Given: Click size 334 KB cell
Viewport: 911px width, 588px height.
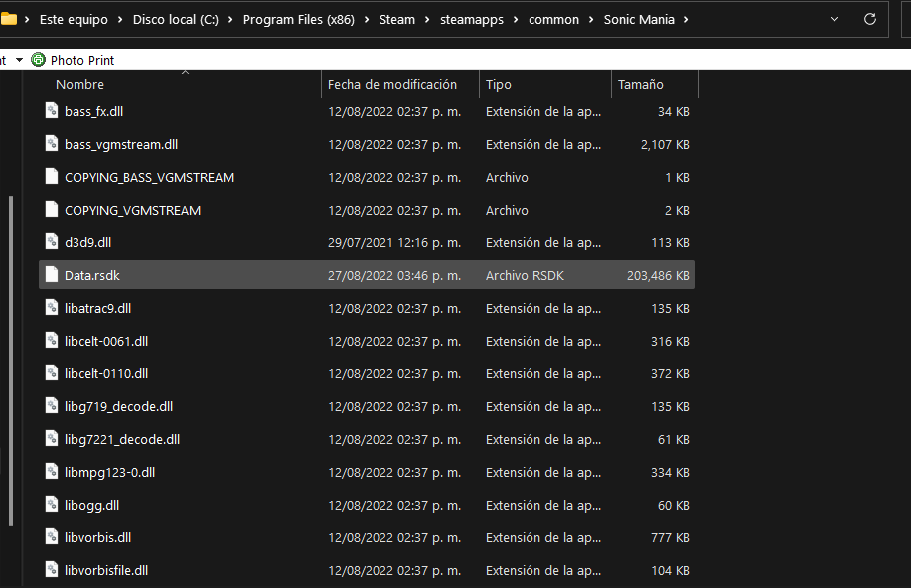Looking at the screenshot, I should 671,473.
